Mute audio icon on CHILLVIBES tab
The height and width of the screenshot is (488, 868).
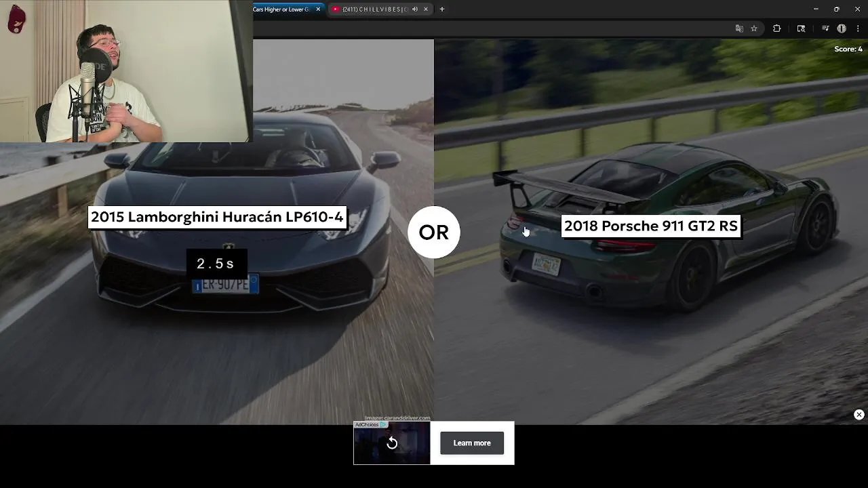(414, 9)
